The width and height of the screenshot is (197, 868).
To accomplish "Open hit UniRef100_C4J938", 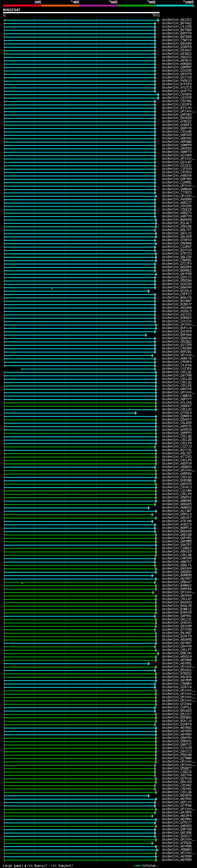I will (x=176, y=26).
